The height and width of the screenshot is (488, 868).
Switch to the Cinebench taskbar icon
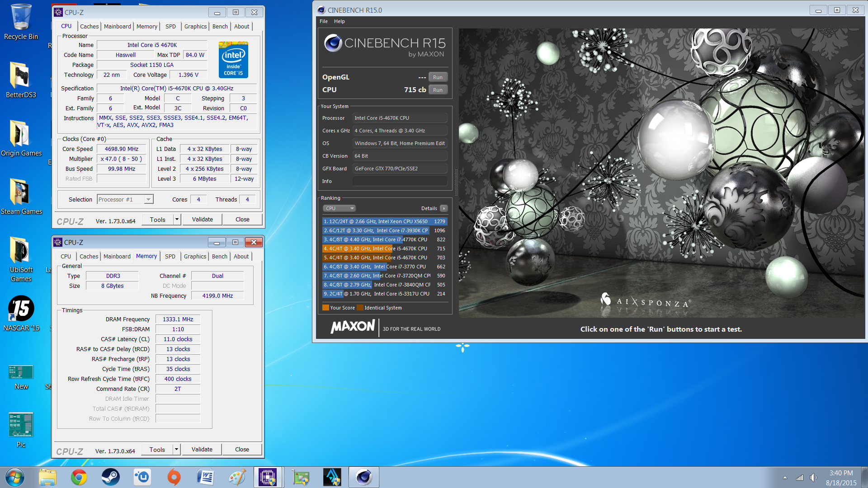(364, 477)
